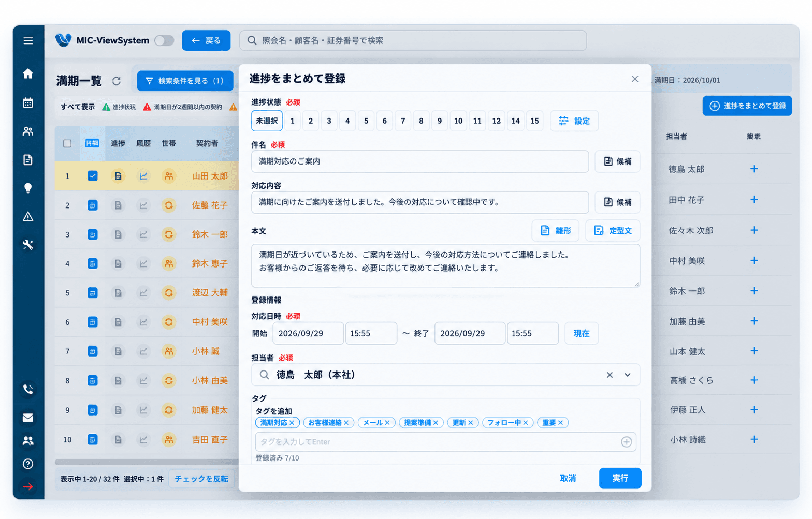Screen dimensions: 812x519
Task: Clear the 担当者 selection with X
Action: (610, 375)
